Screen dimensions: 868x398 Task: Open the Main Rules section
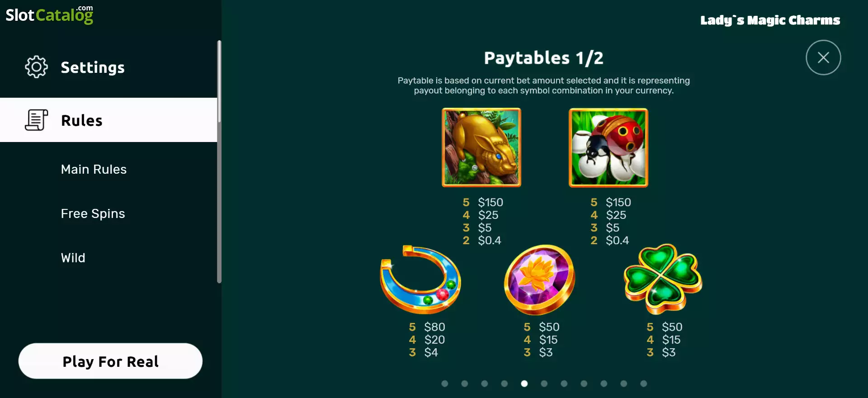pos(94,169)
